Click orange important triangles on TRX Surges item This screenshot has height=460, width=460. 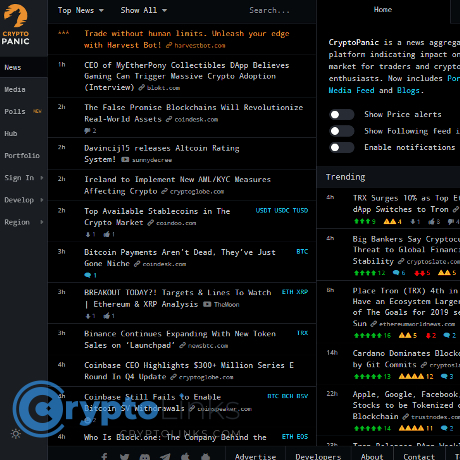(x=390, y=221)
